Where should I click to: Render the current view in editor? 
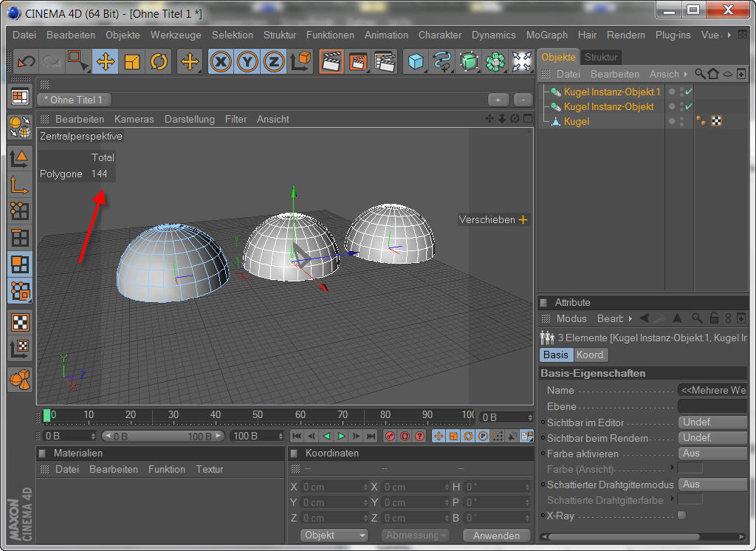click(x=331, y=62)
